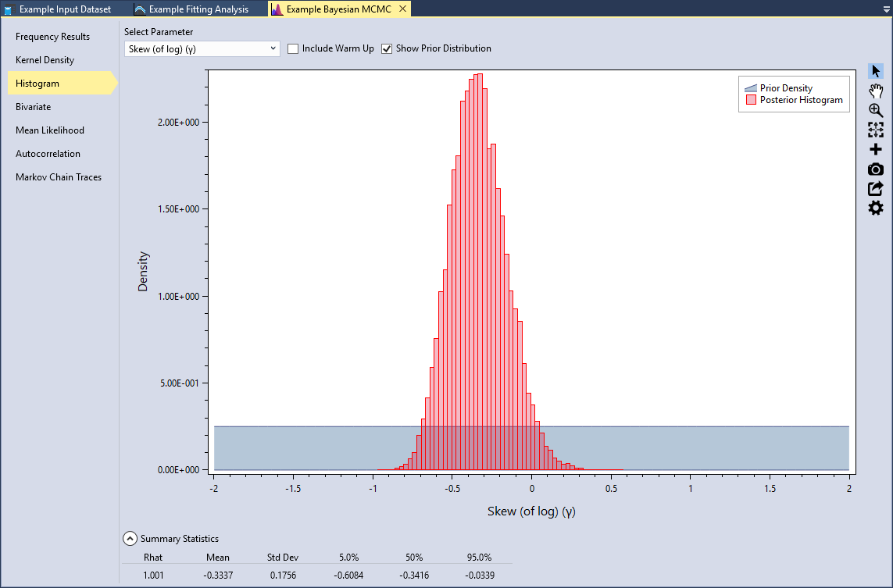Viewport: 893px width, 588px height.
Task: Activate the pan hand tool
Action: coord(875,91)
